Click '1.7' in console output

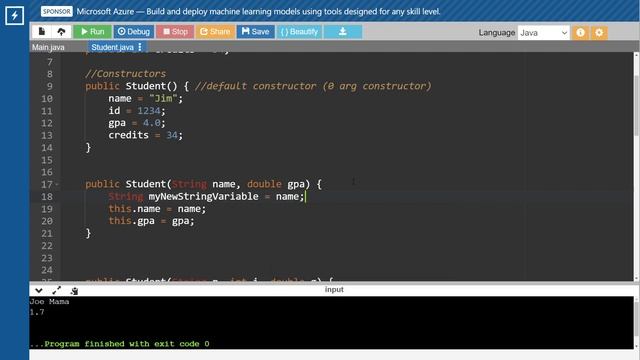[37, 312]
